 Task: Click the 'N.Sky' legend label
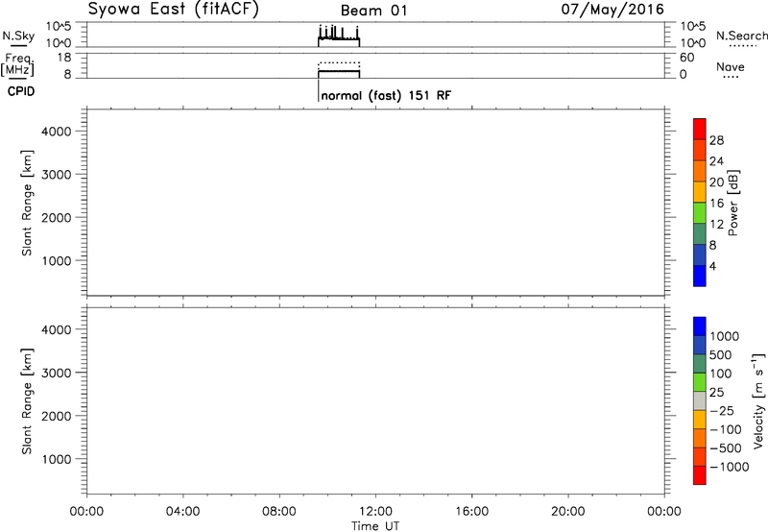(x=18, y=36)
